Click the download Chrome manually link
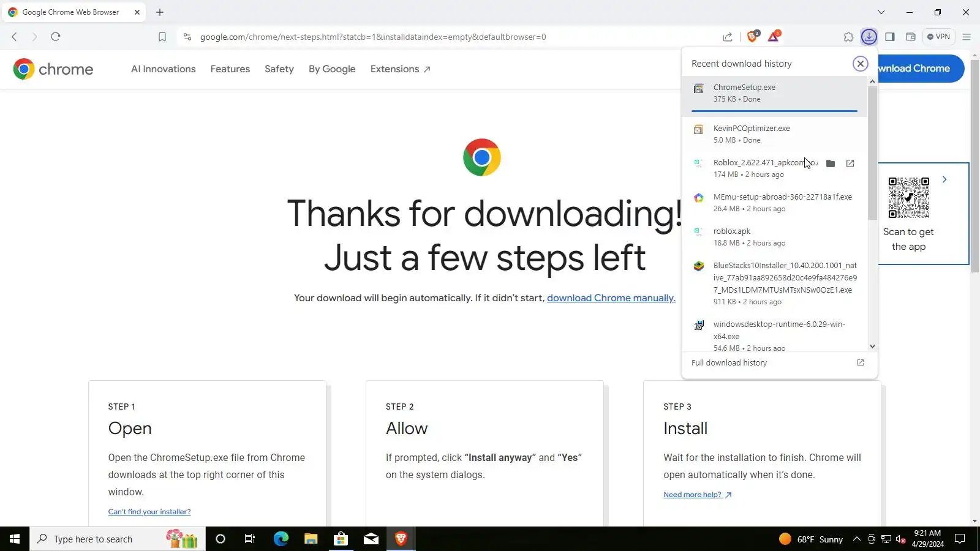This screenshot has height=551, width=980. 611,298
